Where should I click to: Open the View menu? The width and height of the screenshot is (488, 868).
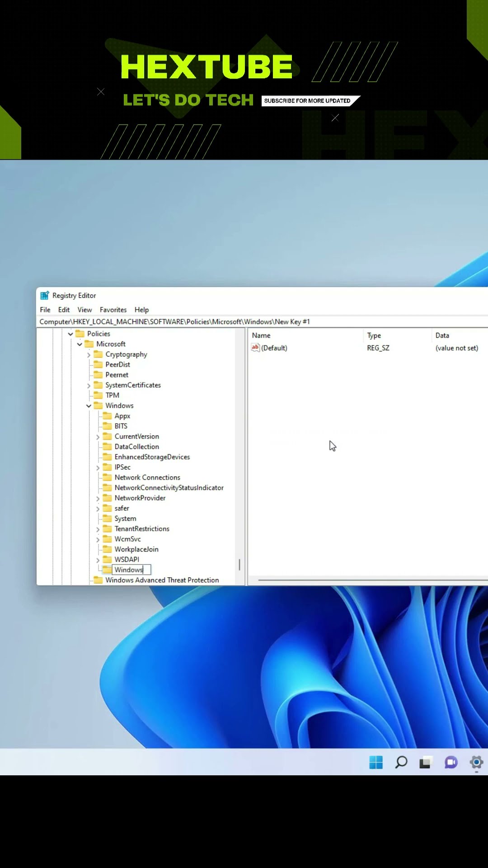[84, 310]
